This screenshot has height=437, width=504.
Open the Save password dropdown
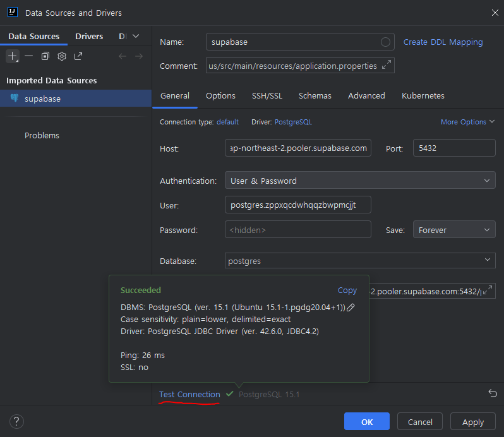click(x=454, y=229)
